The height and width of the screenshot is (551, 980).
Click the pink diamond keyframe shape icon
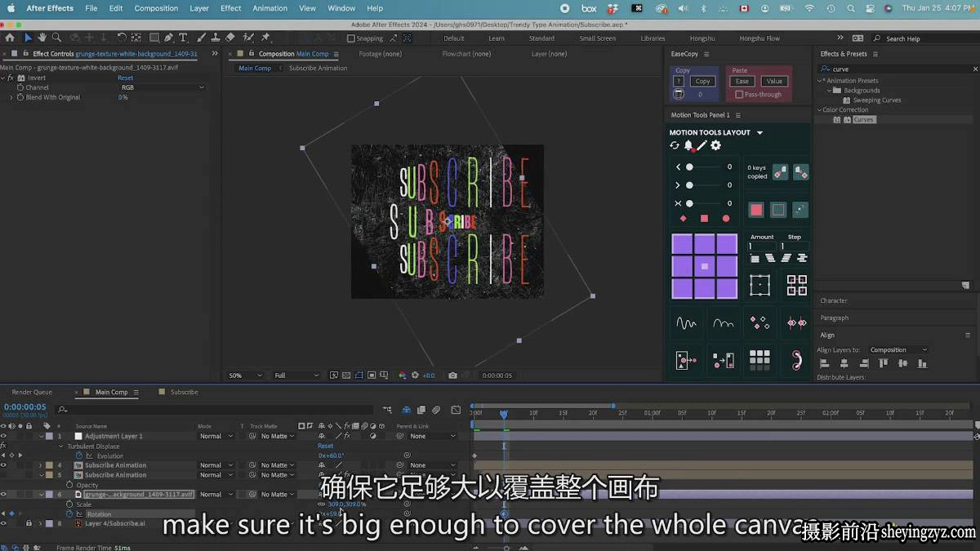[x=684, y=219]
